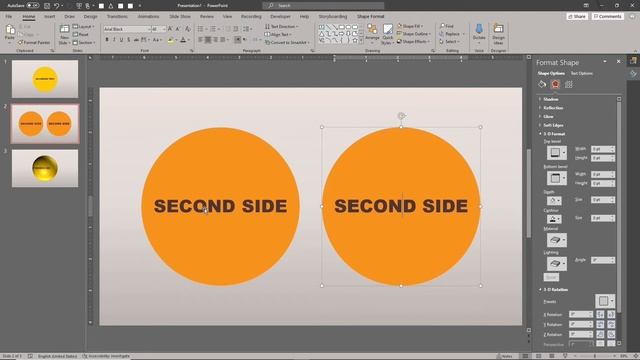Image resolution: width=640 pixels, height=360 pixels.
Task: Open the Bottom bevel preset picker
Action: coord(557,178)
